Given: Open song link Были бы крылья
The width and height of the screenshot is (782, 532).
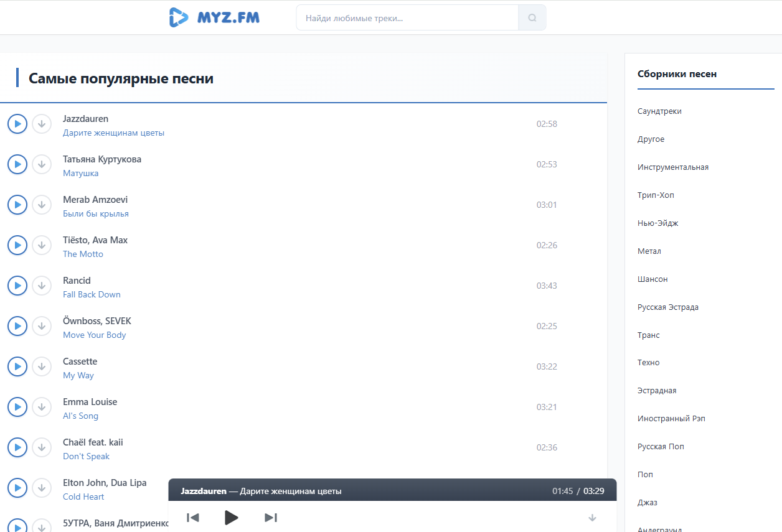Looking at the screenshot, I should click(96, 214).
